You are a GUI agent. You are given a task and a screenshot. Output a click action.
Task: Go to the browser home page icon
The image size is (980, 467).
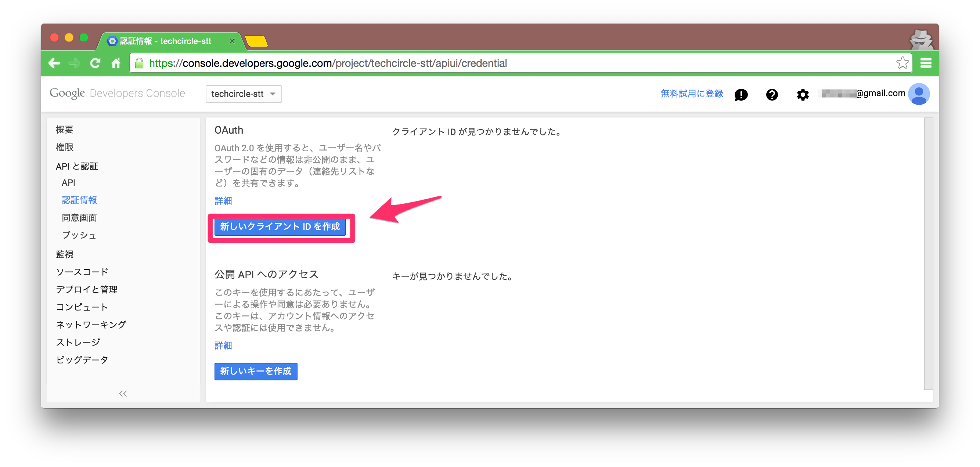116,63
